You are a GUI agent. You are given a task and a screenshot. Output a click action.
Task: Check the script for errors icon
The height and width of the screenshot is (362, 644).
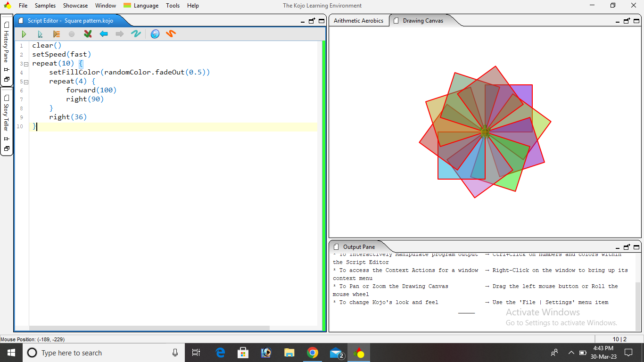click(88, 34)
